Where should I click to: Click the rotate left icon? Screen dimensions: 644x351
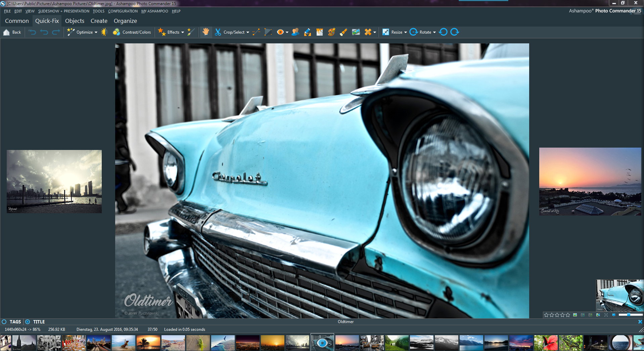click(x=443, y=32)
